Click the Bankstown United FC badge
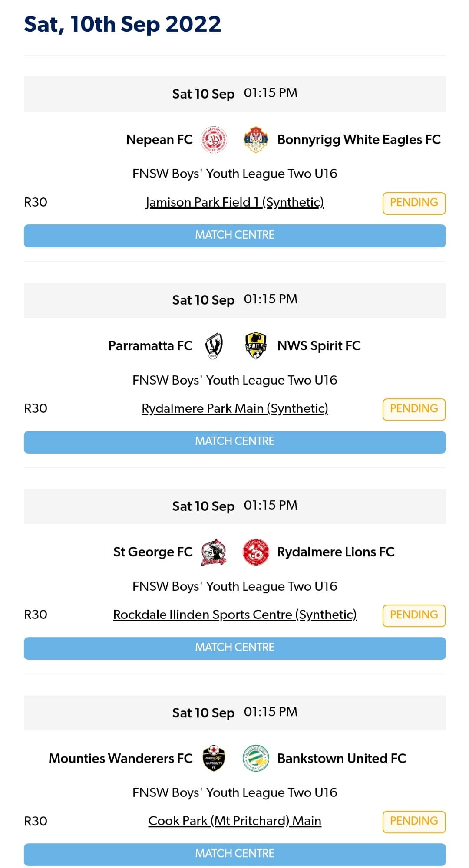 click(x=256, y=758)
